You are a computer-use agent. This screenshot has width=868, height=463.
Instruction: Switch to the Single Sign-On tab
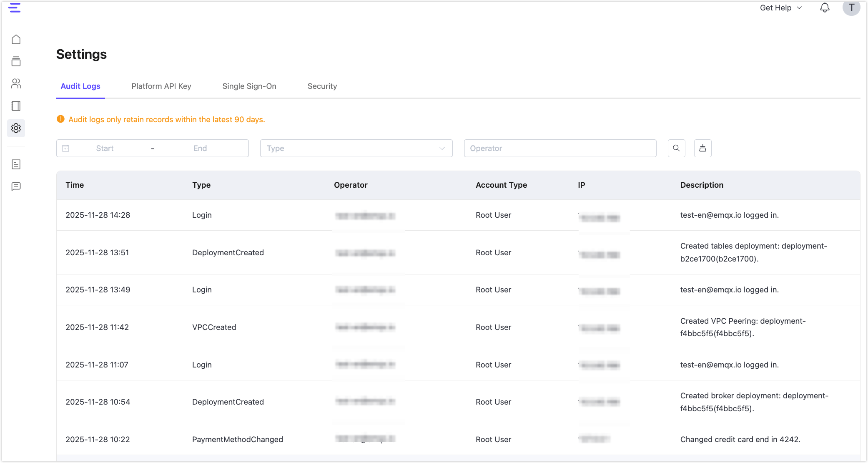click(x=249, y=86)
